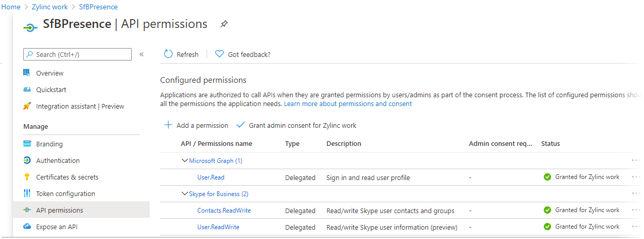Navigate to Zylinc work breadcrumb

click(x=51, y=7)
